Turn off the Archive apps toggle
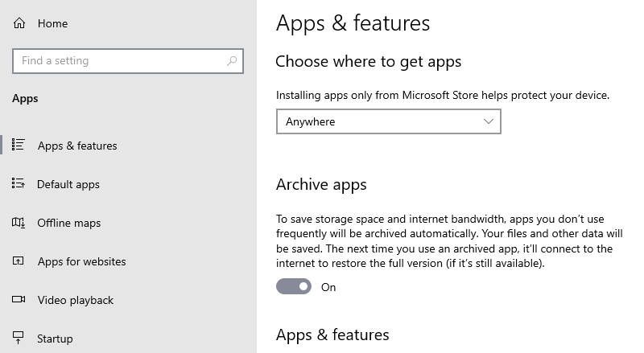The image size is (644, 353). pyautogui.click(x=294, y=286)
